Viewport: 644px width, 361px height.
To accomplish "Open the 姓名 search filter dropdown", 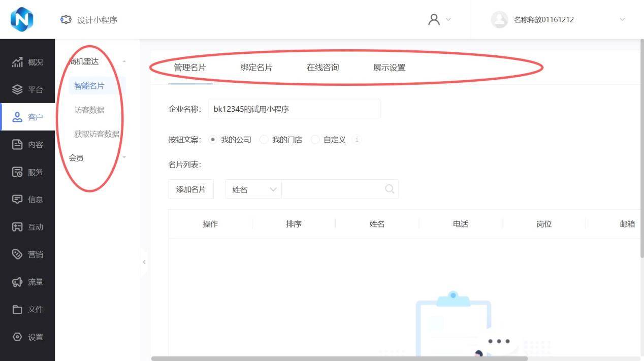I will (x=253, y=189).
